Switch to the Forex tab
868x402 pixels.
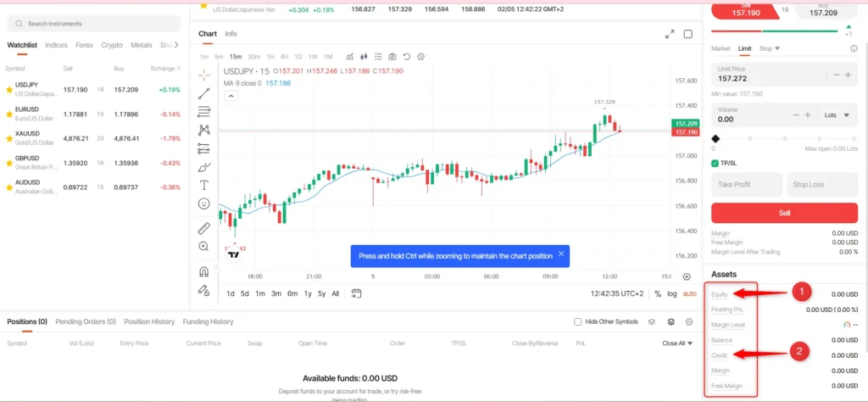tap(84, 46)
